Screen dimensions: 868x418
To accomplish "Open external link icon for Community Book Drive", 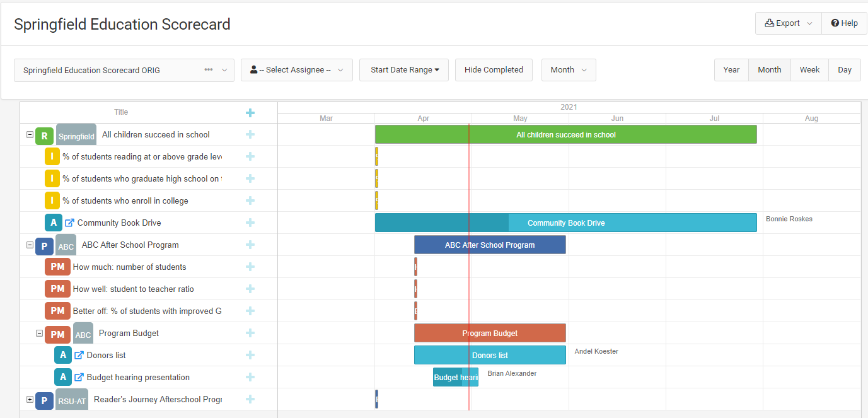I will [70, 223].
